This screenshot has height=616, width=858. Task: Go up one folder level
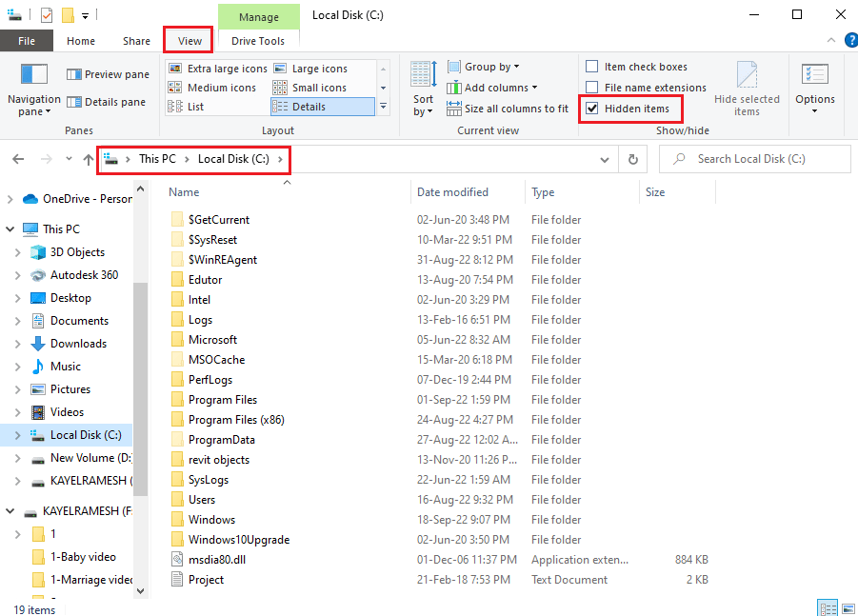point(89,159)
